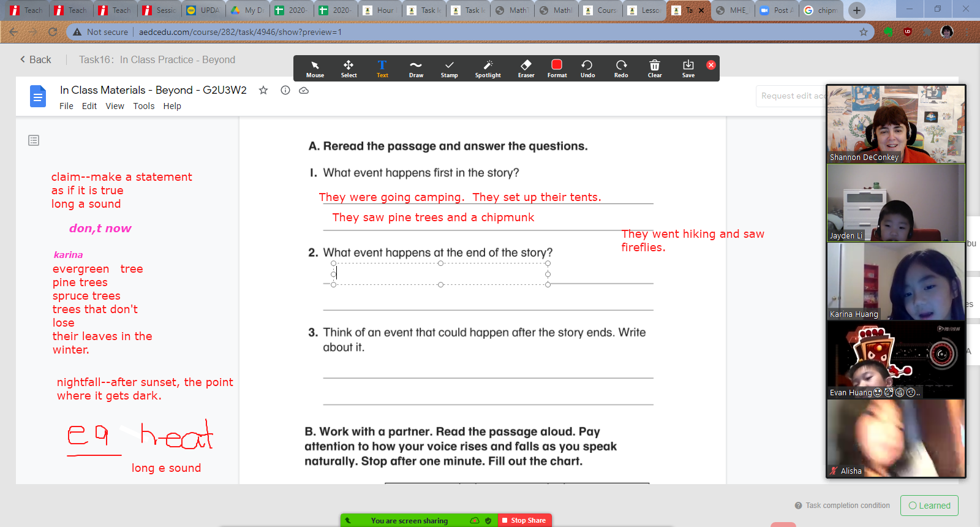
Task: Select Jayden Li's video tile
Action: tap(896, 203)
